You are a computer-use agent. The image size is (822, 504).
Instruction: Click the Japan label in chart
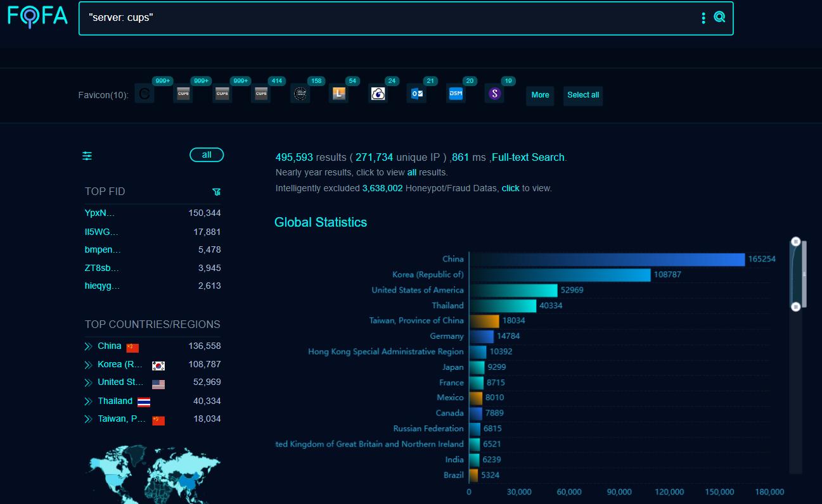coord(453,367)
